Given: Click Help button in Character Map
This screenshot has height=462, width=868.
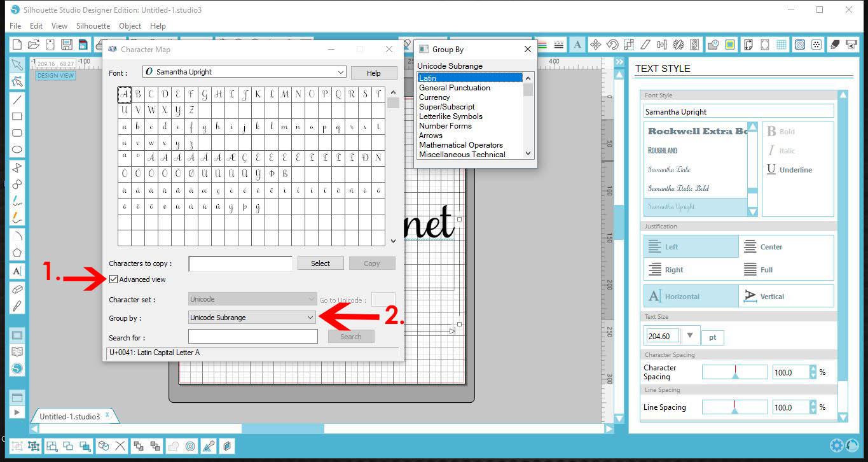Looking at the screenshot, I should tap(374, 73).
